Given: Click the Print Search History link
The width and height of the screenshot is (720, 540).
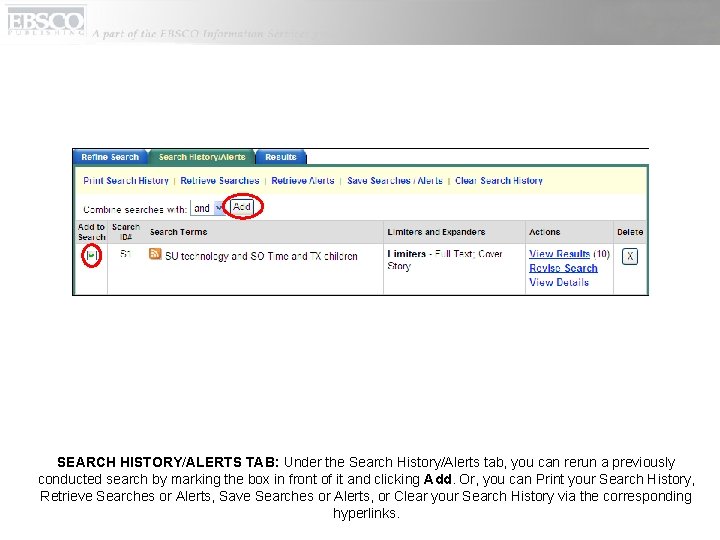Looking at the screenshot, I should click(126, 180).
